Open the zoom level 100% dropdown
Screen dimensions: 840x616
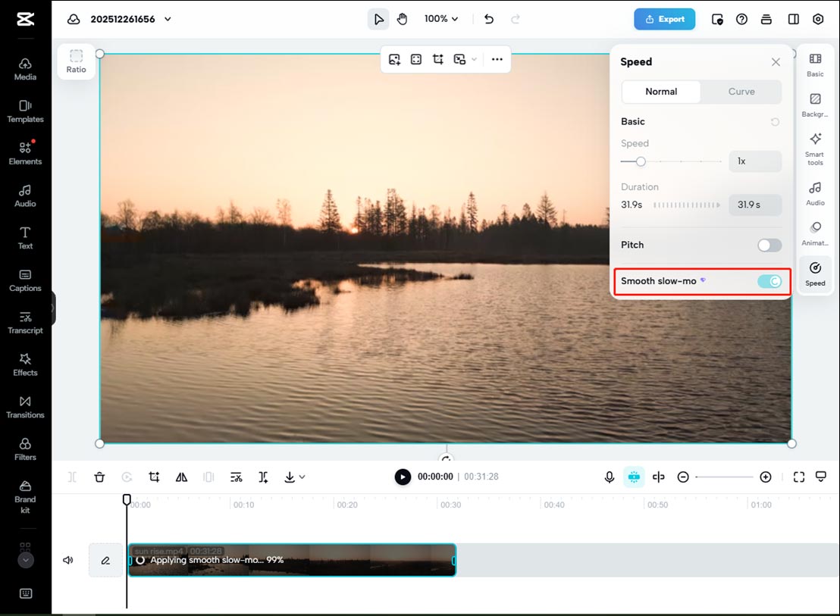pos(440,19)
